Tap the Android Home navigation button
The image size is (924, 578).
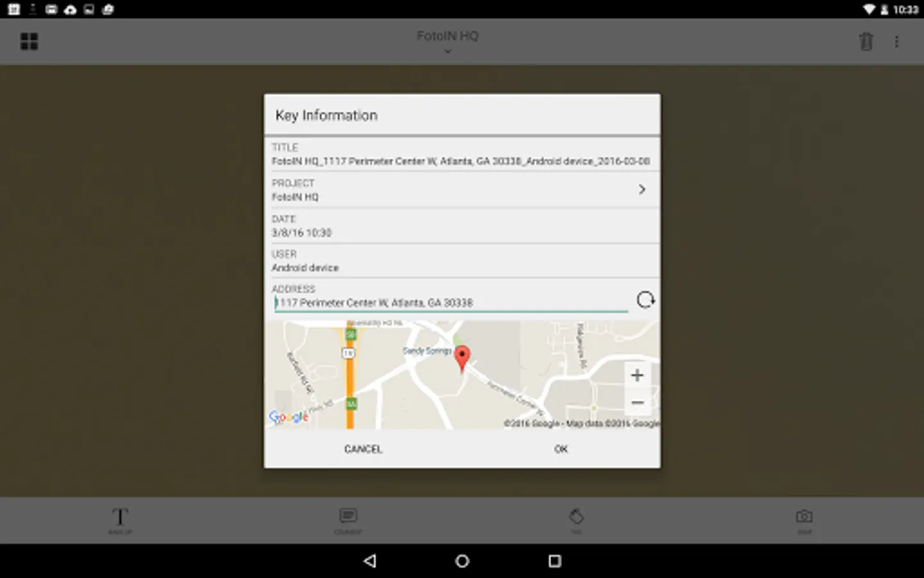pos(462,561)
